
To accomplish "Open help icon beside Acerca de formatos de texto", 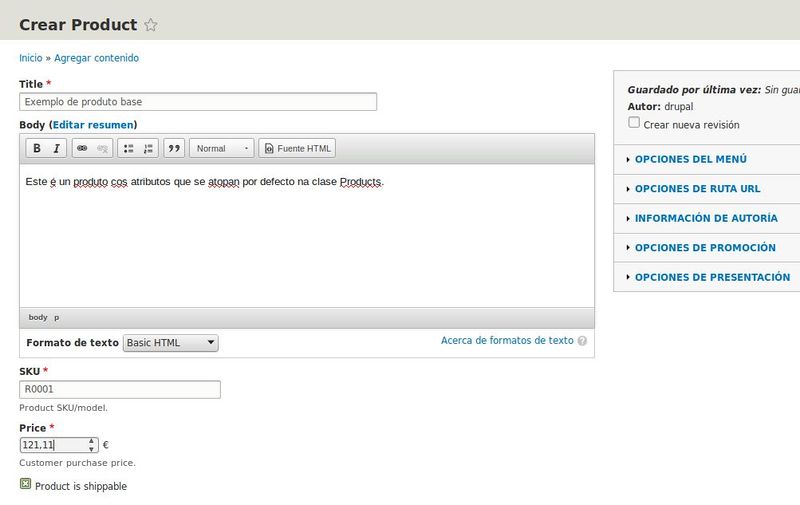I will 582,341.
